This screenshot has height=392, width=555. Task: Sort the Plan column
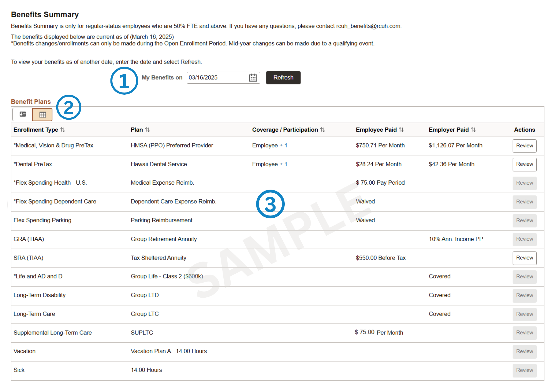(147, 130)
